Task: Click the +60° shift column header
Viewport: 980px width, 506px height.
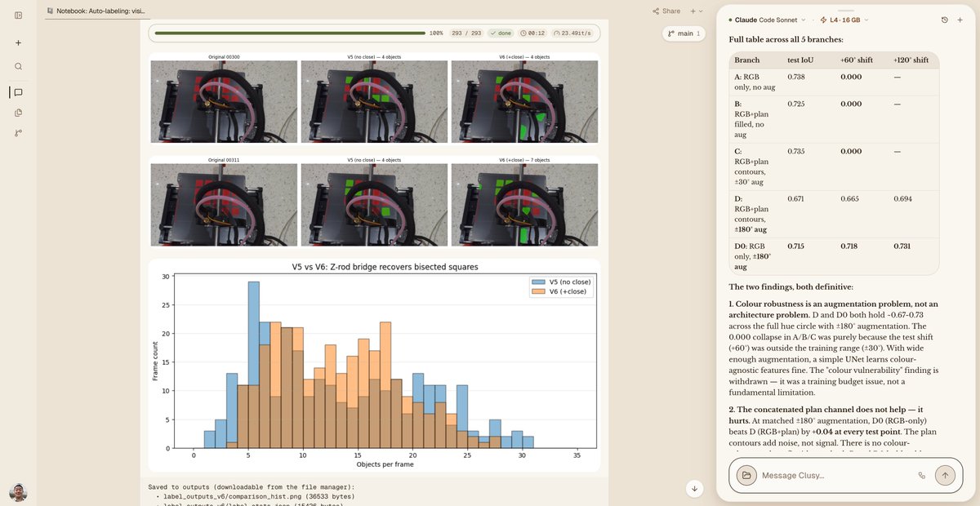Action: pyautogui.click(x=856, y=60)
